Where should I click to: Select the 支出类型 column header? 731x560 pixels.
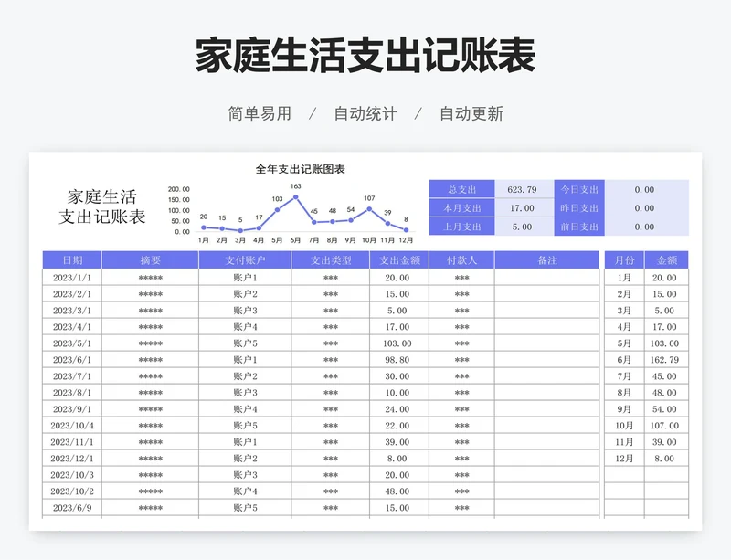pyautogui.click(x=331, y=260)
